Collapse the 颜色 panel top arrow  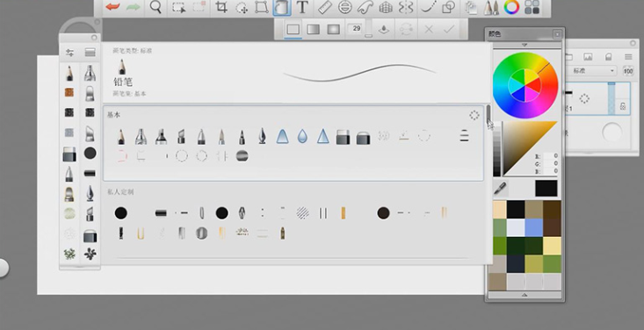pyautogui.click(x=525, y=45)
